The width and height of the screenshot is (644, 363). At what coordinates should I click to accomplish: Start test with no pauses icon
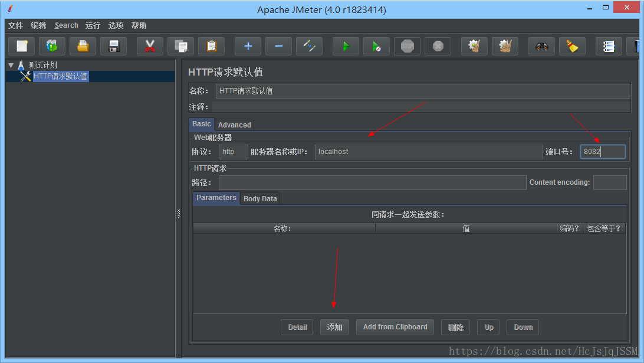[377, 46]
